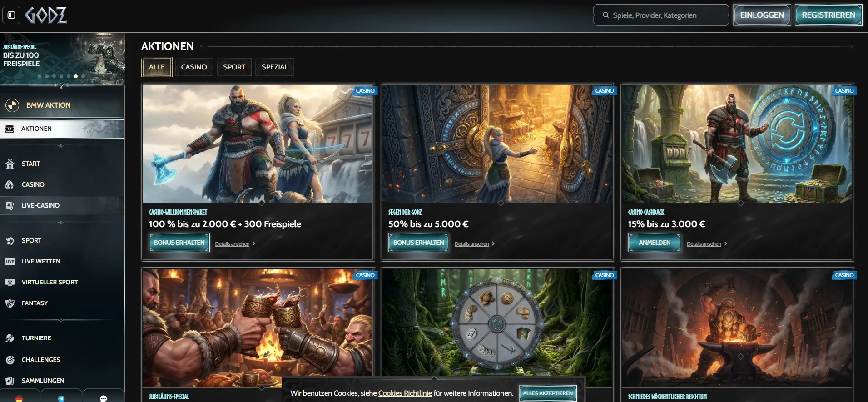Click the CASINO badge on the Willkommenspaket card
This screenshot has height=402, width=868.
(365, 91)
